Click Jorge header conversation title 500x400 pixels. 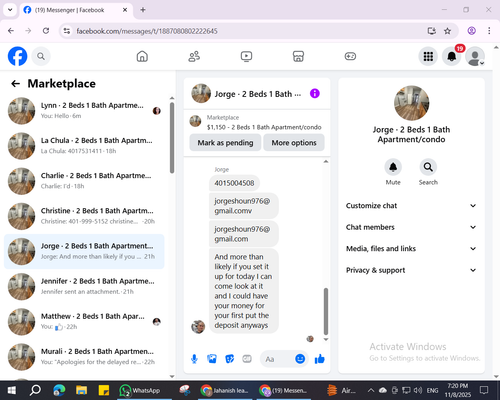coord(258,94)
